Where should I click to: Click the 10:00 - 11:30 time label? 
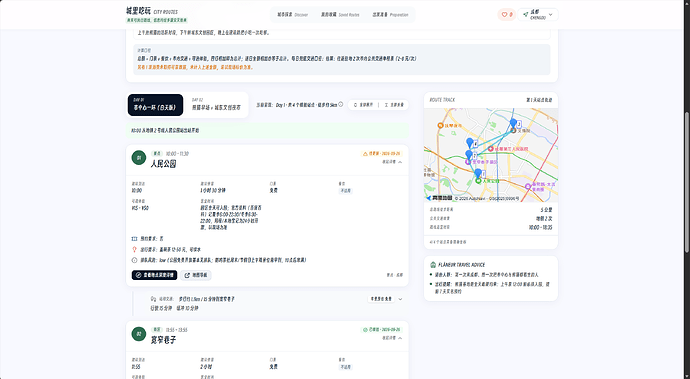coord(177,154)
